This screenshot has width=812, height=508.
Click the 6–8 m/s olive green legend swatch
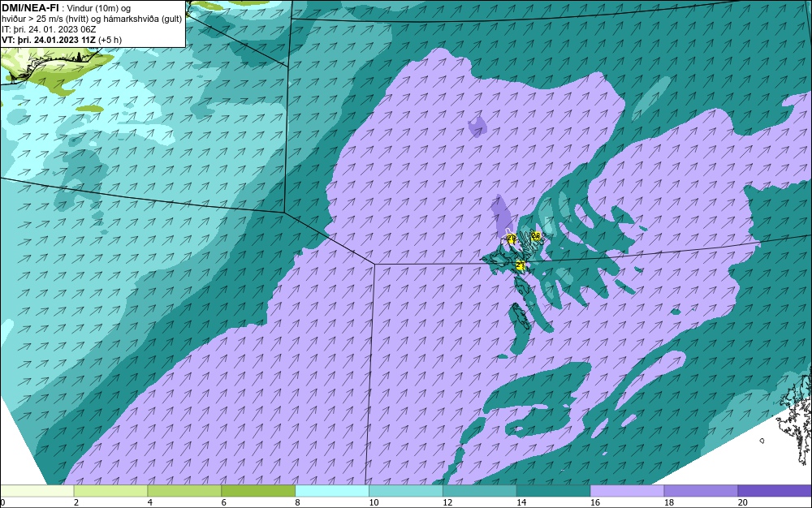(x=258, y=490)
